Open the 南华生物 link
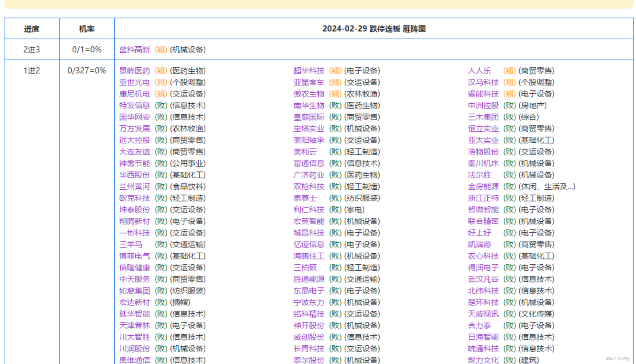 click(x=309, y=106)
